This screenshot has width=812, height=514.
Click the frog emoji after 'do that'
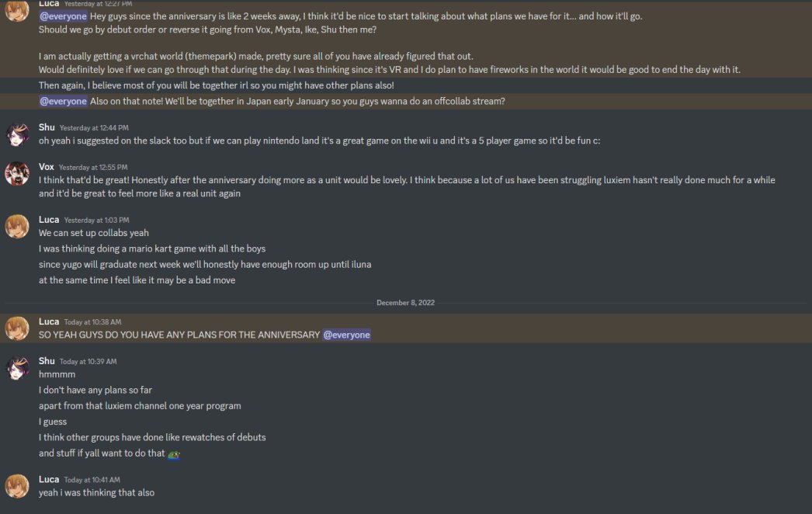click(x=174, y=454)
